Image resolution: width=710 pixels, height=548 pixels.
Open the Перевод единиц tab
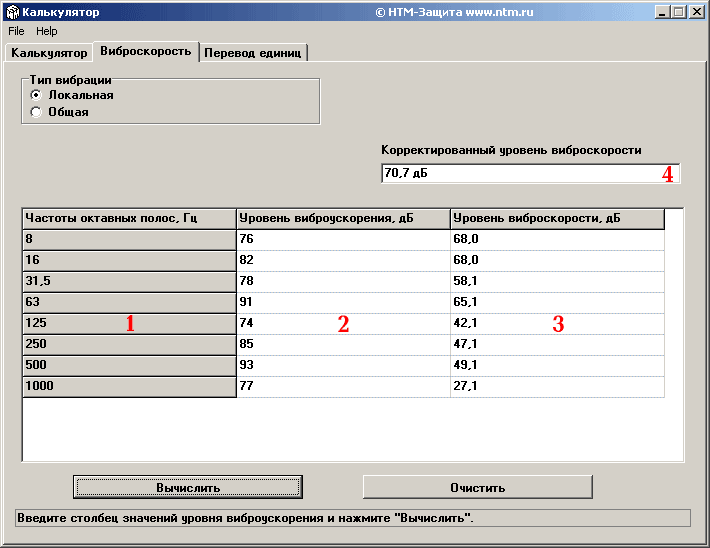click(253, 53)
